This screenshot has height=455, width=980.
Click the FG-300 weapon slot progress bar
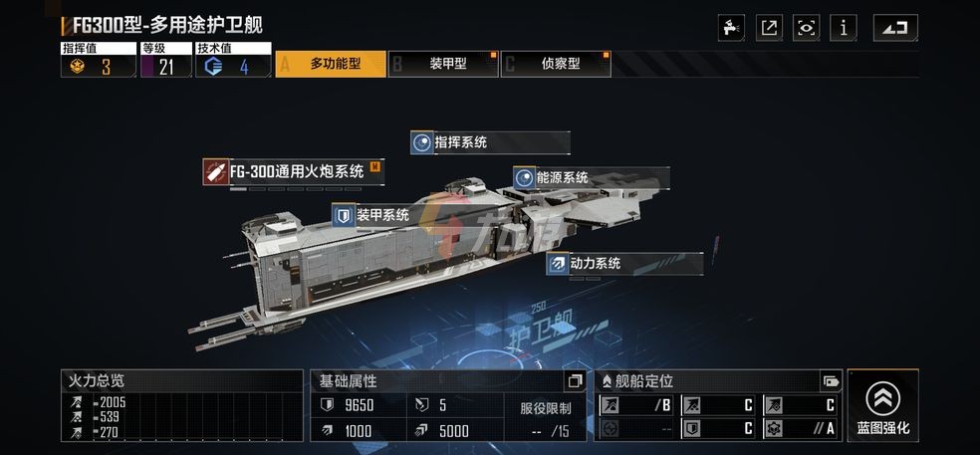(295, 189)
